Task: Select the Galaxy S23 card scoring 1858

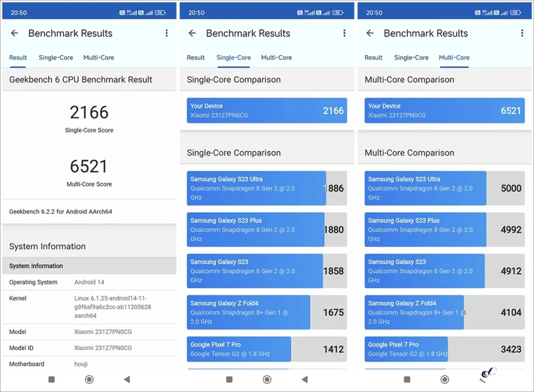Action: (267, 271)
